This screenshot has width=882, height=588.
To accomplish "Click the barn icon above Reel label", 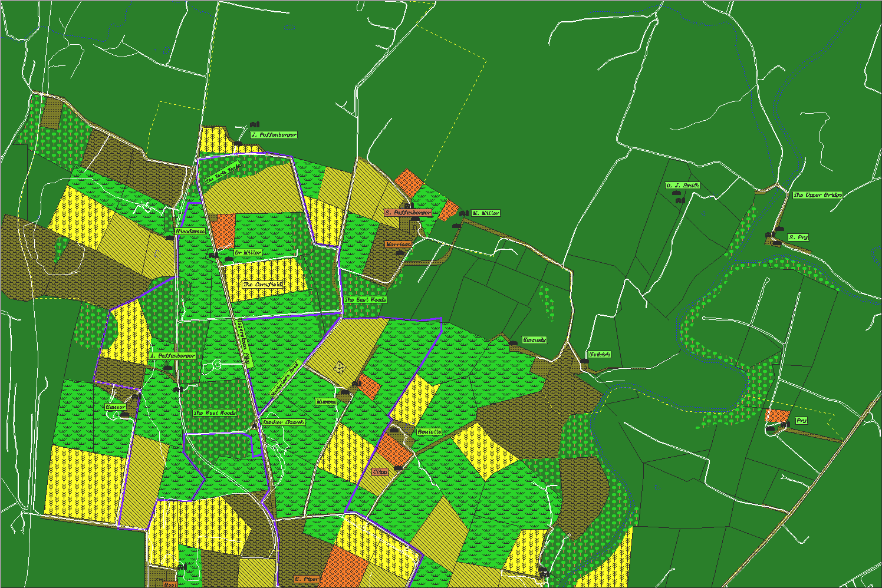I will point(182,566).
